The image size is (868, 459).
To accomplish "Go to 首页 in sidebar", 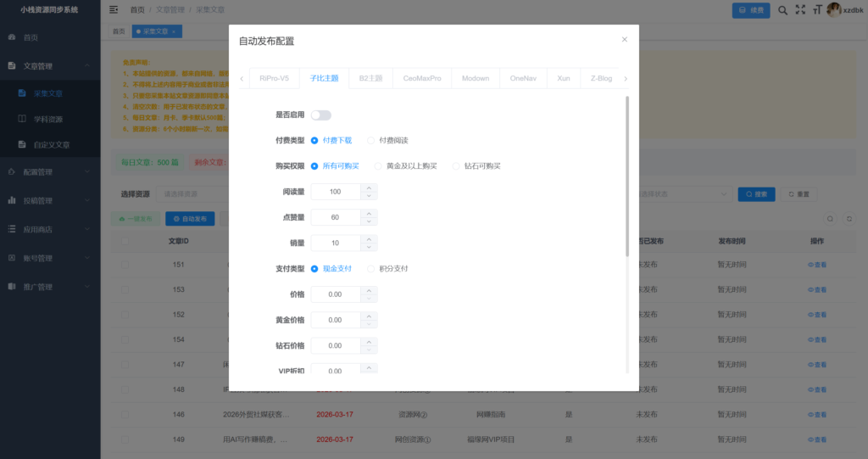I will (50, 37).
